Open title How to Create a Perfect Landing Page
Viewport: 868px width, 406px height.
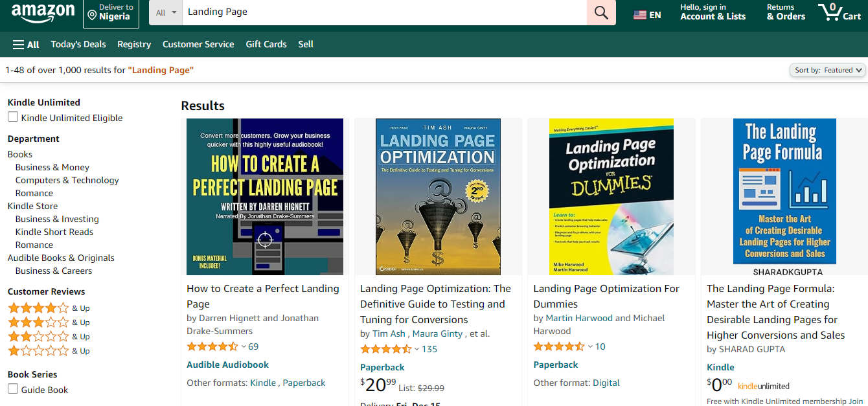[263, 296]
